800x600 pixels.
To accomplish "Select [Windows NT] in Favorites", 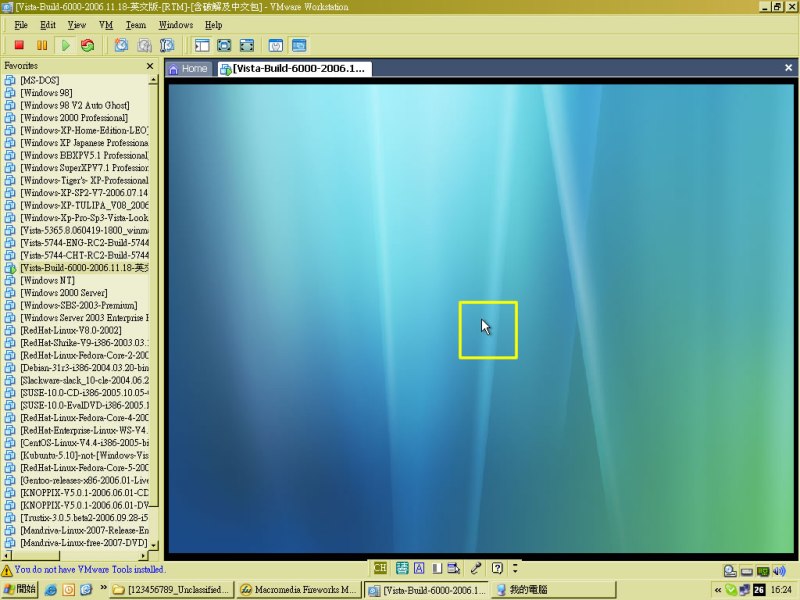I will tap(47, 280).
